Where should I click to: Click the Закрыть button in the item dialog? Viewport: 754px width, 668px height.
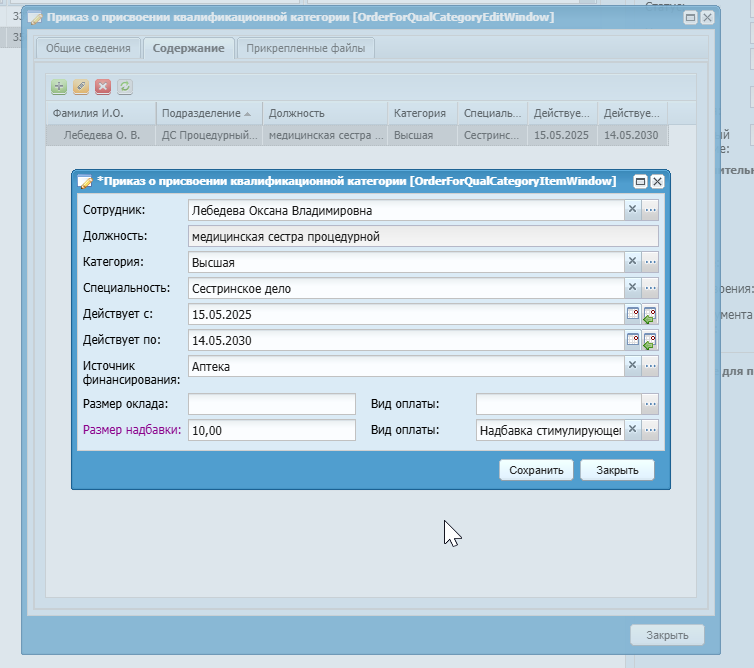[x=617, y=470]
